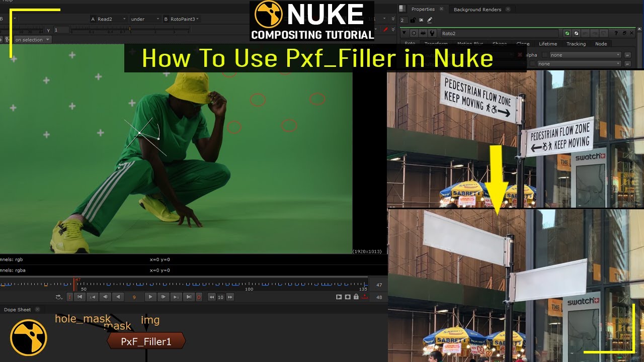The image size is (644, 362).
Task: Open the diagonal gl color swatch
Action: pos(576,34)
